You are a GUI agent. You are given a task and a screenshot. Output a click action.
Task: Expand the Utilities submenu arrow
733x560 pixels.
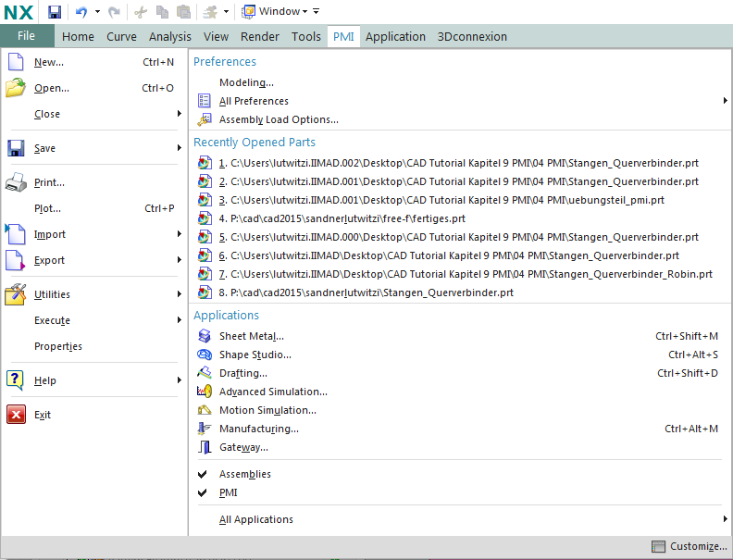(x=179, y=294)
